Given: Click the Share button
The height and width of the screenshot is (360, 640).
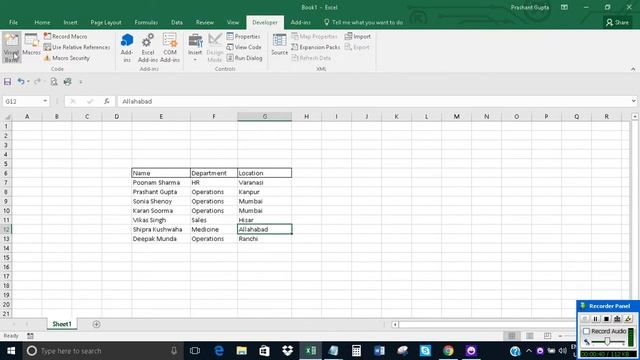Looking at the screenshot, I should 618,22.
